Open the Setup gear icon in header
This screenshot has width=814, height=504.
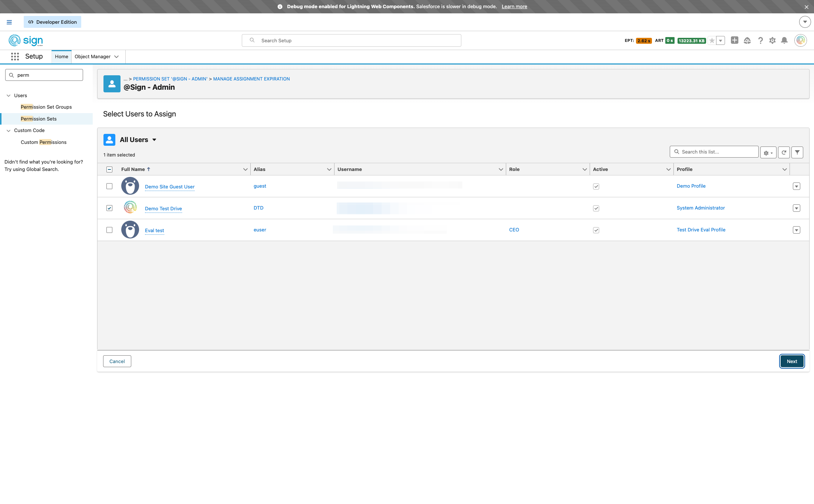(x=772, y=40)
